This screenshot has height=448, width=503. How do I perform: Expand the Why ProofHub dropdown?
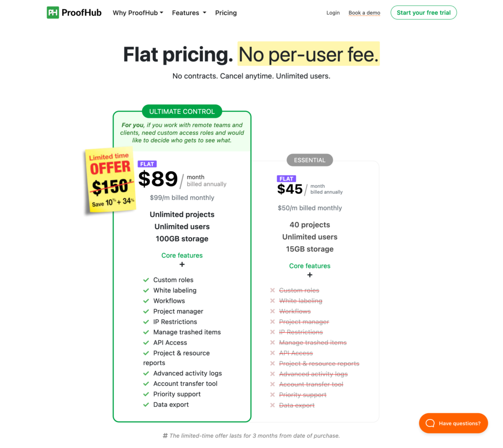pyautogui.click(x=138, y=13)
